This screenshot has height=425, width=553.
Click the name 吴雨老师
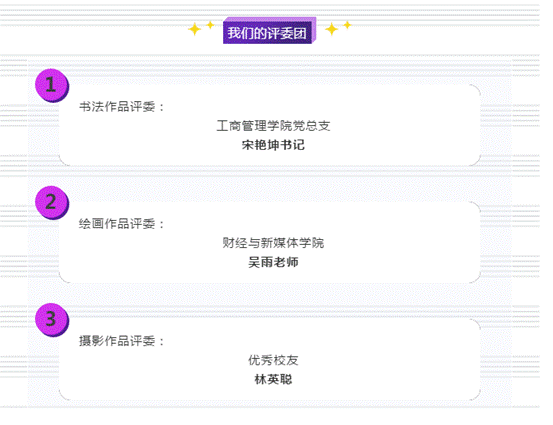tap(273, 262)
